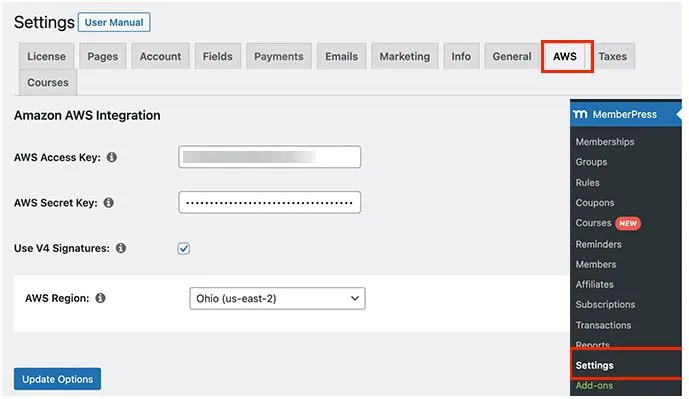
Task: Open the Courses settings tab
Action: [x=48, y=82]
